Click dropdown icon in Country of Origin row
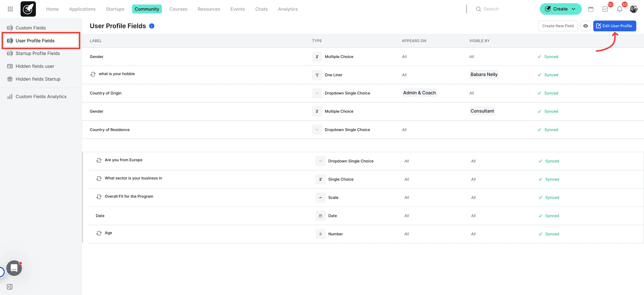 pyautogui.click(x=317, y=93)
